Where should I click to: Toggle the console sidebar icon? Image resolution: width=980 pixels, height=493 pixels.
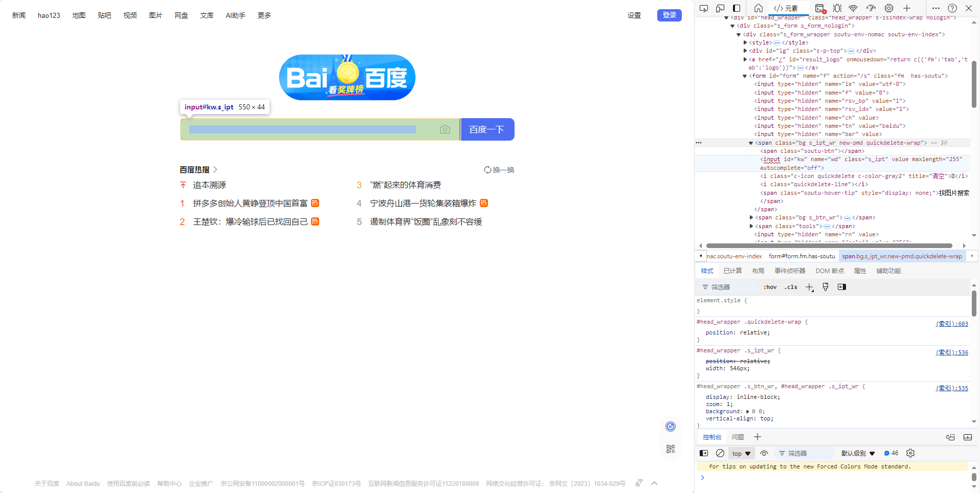point(704,453)
